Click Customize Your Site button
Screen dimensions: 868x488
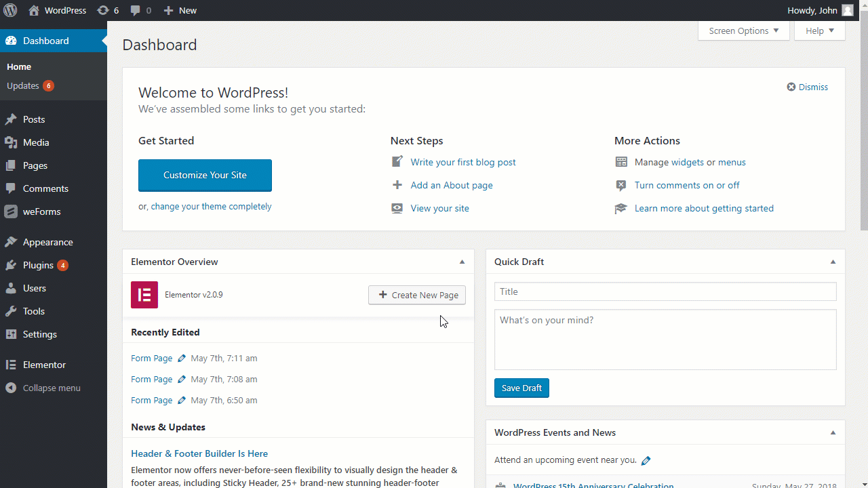click(205, 176)
